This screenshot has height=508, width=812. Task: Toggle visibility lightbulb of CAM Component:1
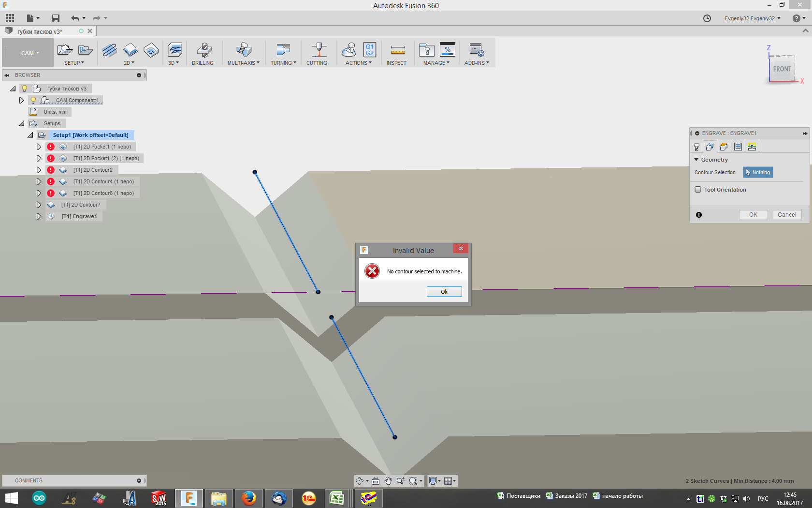33,100
